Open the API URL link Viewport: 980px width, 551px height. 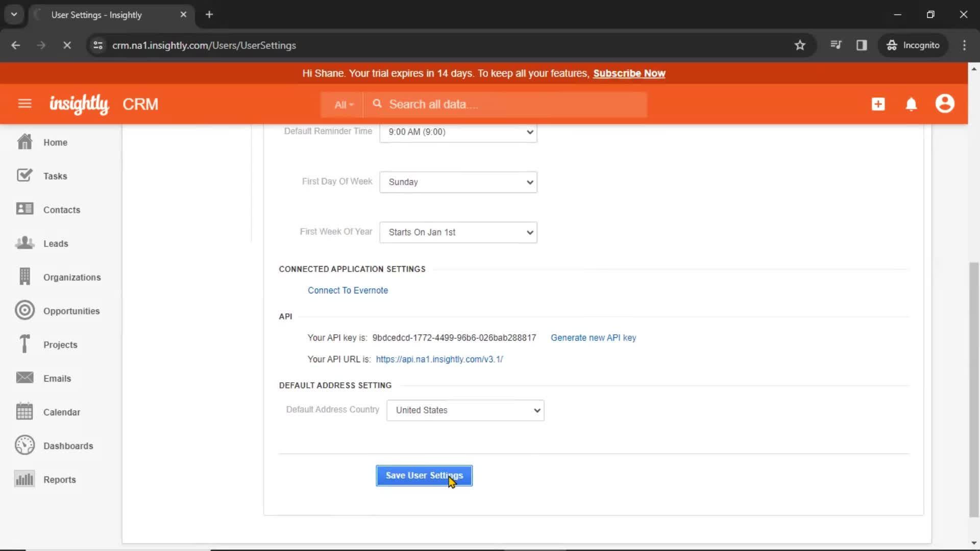click(x=439, y=359)
